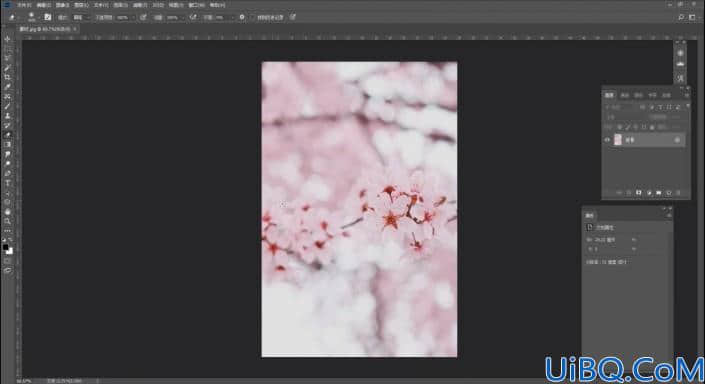Select the Pen tool
Screen dimensions: 705x384
(x=7, y=173)
